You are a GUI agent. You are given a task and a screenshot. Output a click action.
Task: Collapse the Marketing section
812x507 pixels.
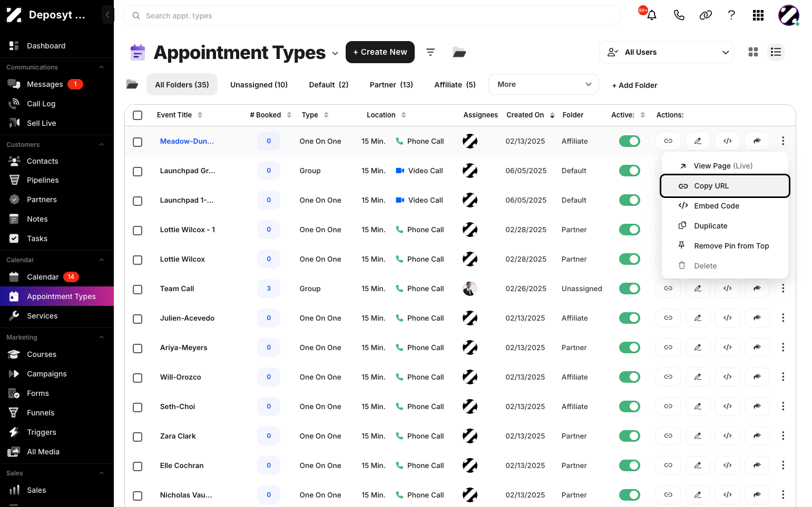[x=102, y=337]
